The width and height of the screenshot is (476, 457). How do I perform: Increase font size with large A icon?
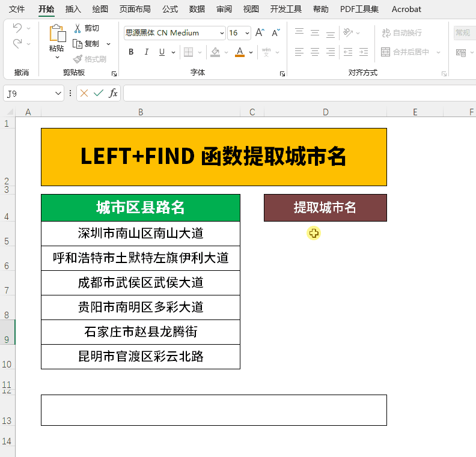click(260, 32)
